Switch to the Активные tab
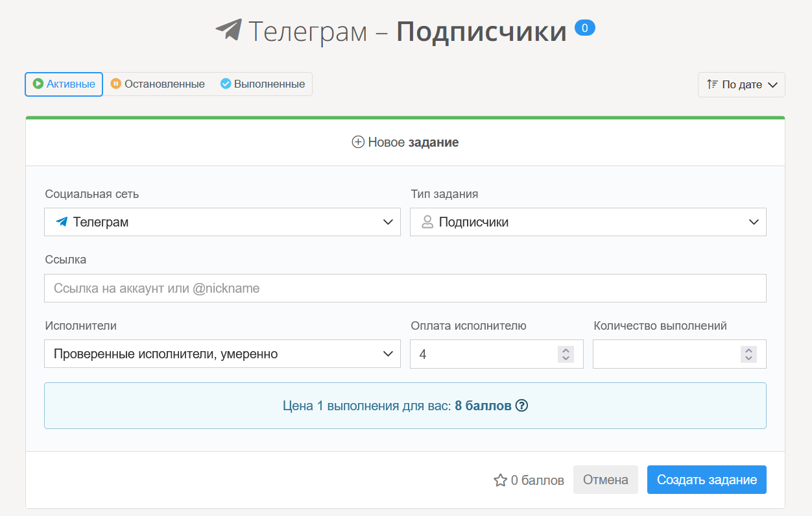812x516 pixels. (64, 84)
